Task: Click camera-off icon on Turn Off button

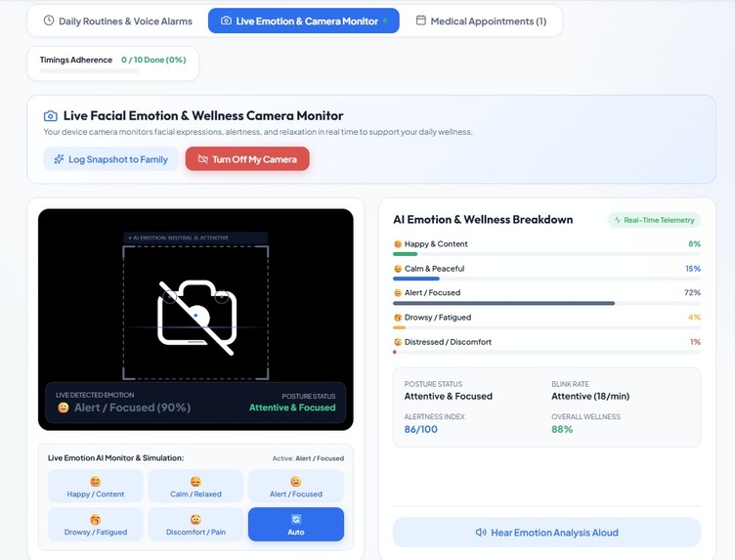Action: click(202, 159)
